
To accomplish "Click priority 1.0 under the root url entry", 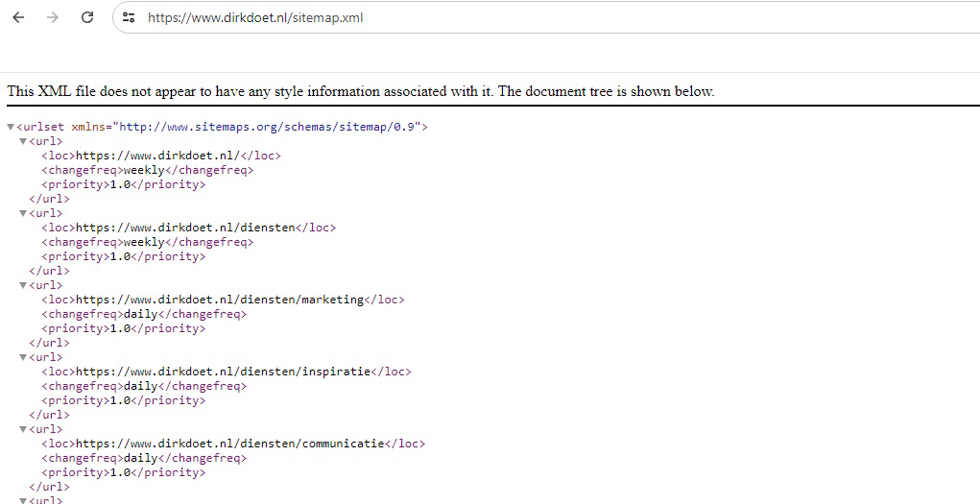I will pos(120,184).
